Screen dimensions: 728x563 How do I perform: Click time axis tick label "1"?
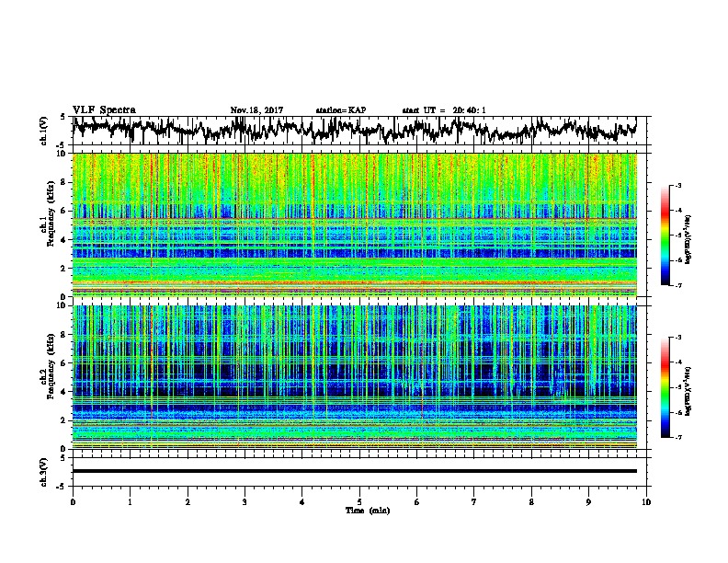tap(130, 502)
